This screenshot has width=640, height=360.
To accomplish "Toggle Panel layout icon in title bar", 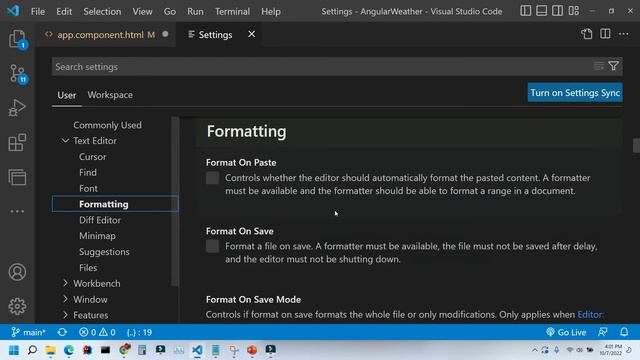I will [x=542, y=11].
